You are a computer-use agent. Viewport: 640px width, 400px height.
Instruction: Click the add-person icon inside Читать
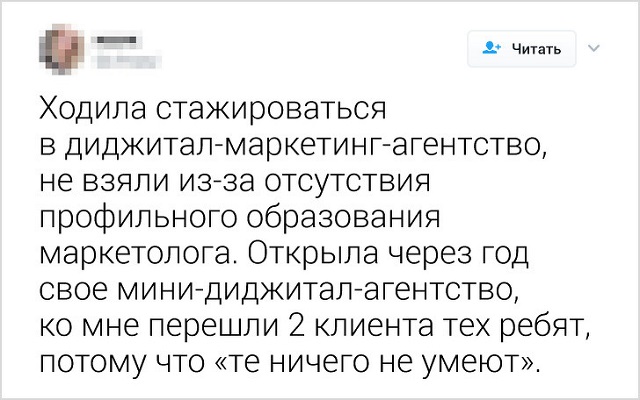click(x=492, y=48)
